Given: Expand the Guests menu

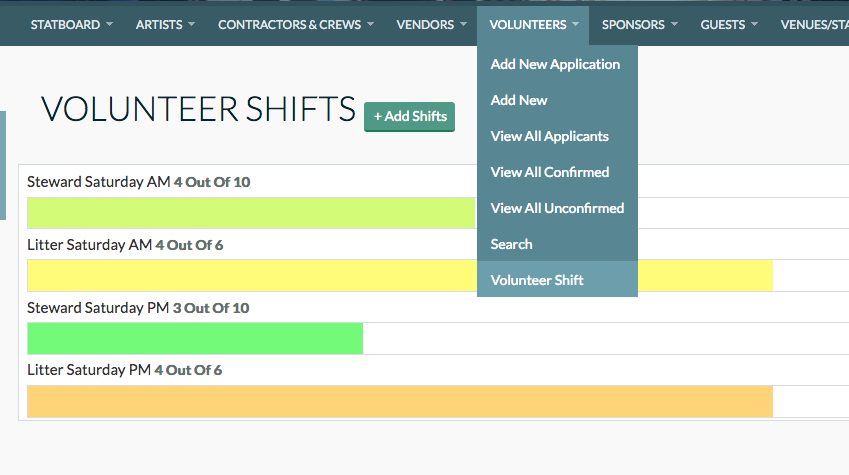Looking at the screenshot, I should (x=728, y=24).
